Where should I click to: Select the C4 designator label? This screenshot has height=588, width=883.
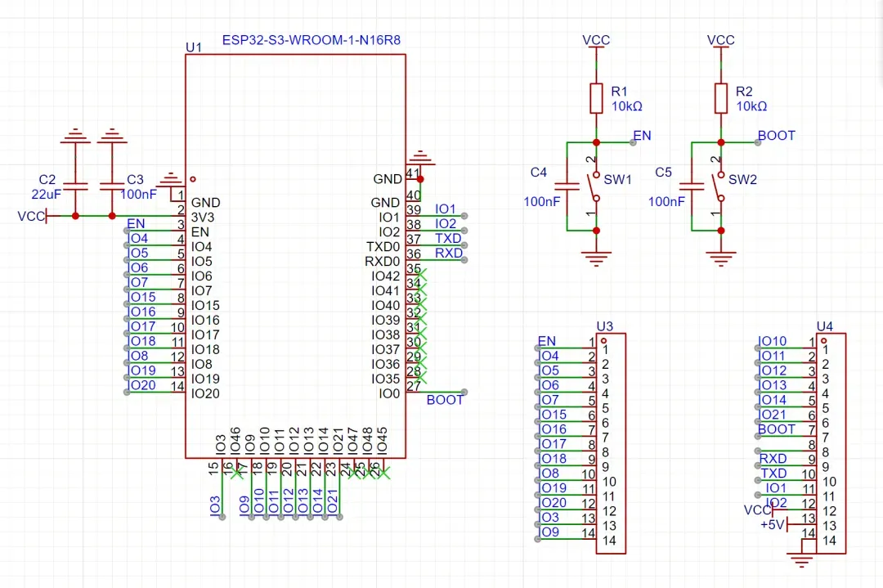[538, 173]
